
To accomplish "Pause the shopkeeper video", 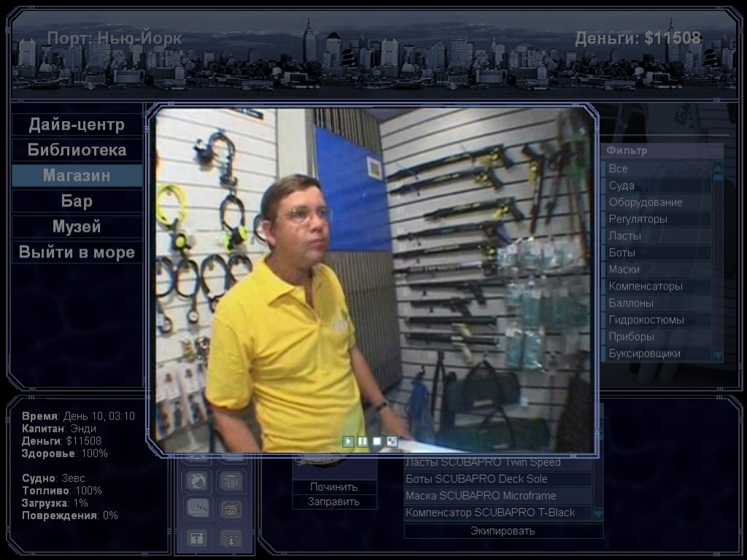I will click(x=363, y=441).
